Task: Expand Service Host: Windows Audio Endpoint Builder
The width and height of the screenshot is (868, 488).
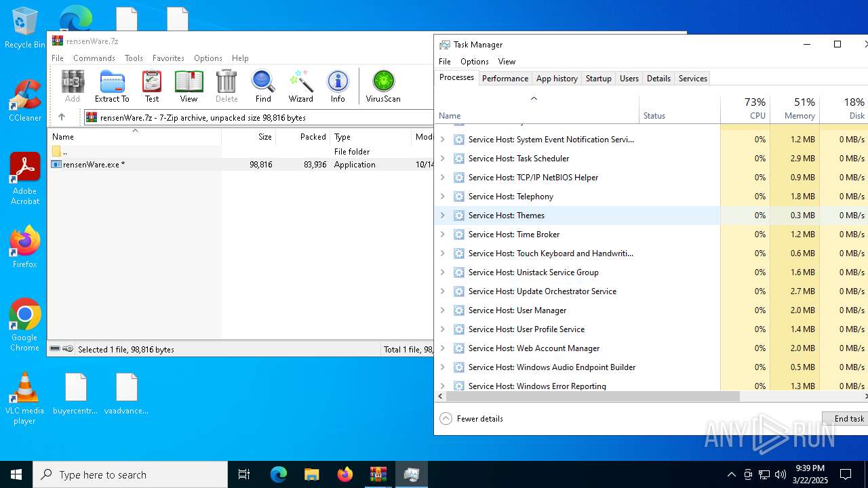Action: pos(443,367)
